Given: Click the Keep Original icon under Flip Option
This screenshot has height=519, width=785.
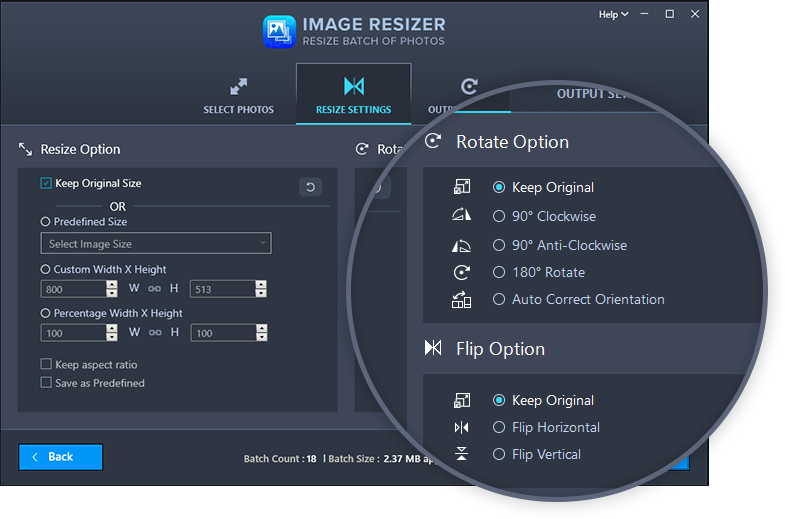Looking at the screenshot, I should (x=462, y=400).
